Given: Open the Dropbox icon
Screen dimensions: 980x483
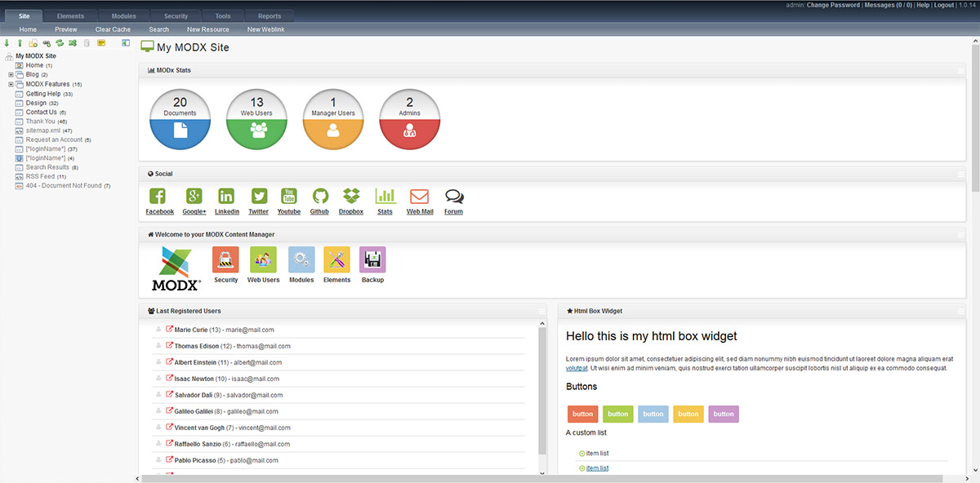Looking at the screenshot, I should point(352,196).
